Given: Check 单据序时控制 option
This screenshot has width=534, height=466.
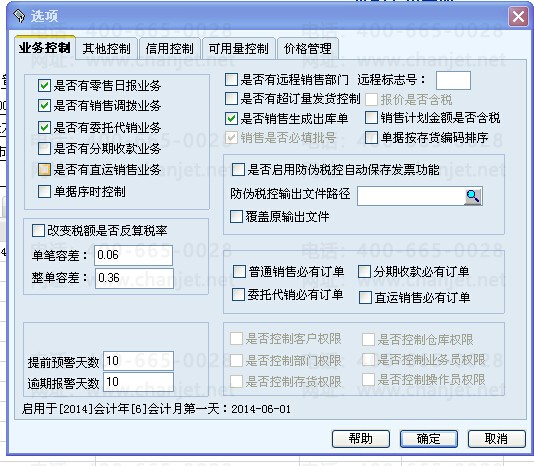Looking at the screenshot, I should pos(44,191).
